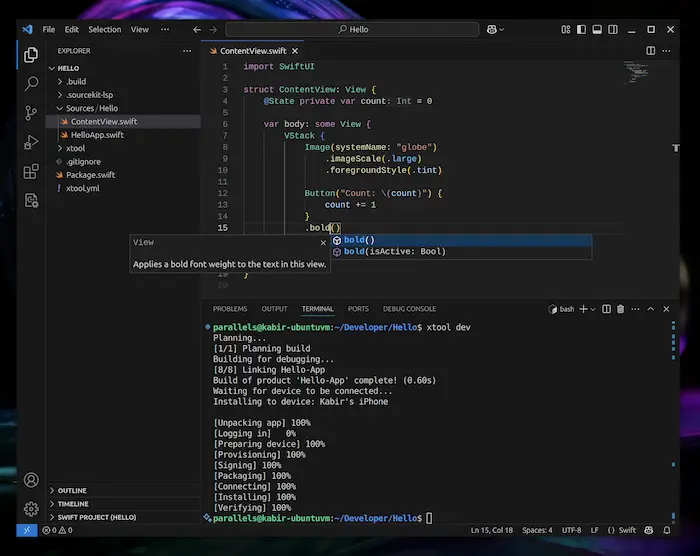The image size is (700, 556).
Task: Open the new terminal launch profile dropdown
Action: 595,309
